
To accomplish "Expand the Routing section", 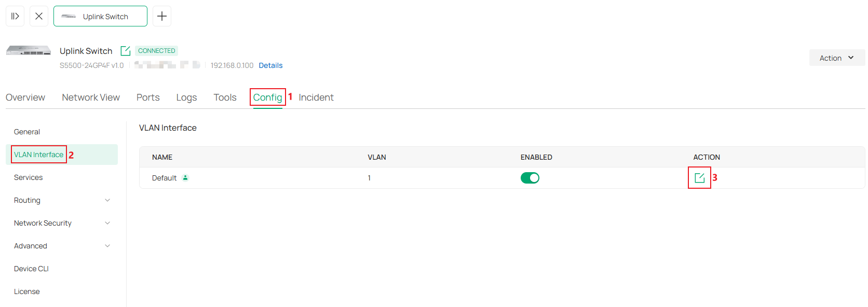I will [x=61, y=200].
